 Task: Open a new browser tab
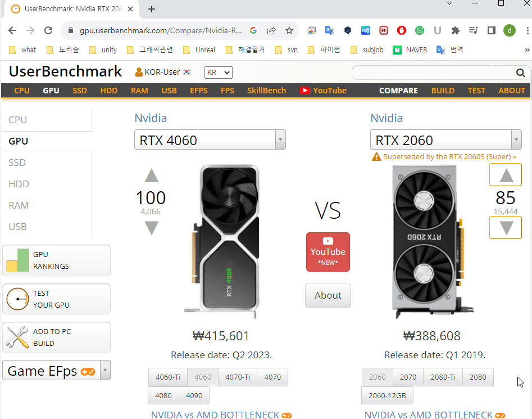click(152, 9)
